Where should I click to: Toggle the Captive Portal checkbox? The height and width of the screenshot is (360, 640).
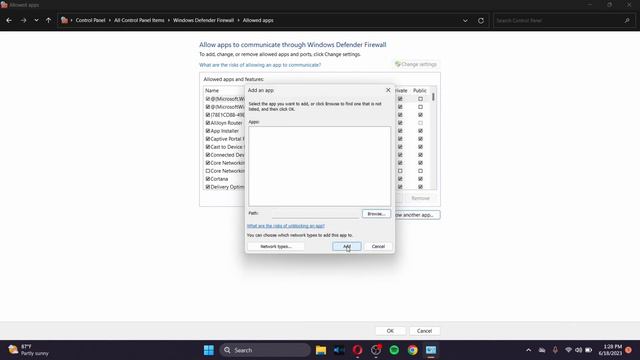(x=208, y=139)
